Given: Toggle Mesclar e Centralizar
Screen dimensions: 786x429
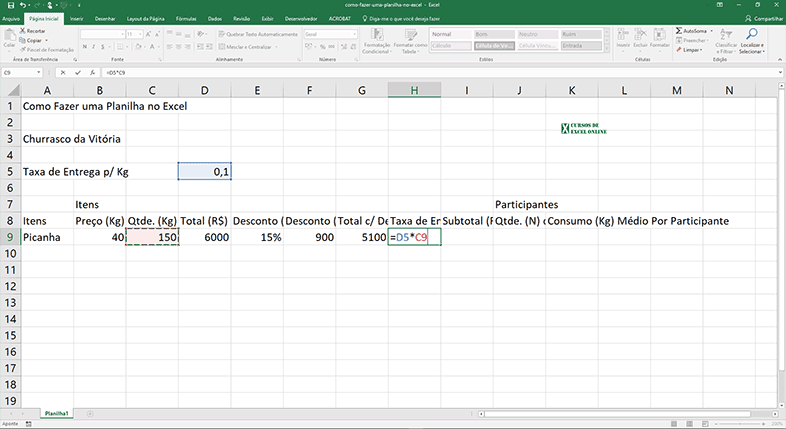Looking at the screenshot, I should click(245, 47).
